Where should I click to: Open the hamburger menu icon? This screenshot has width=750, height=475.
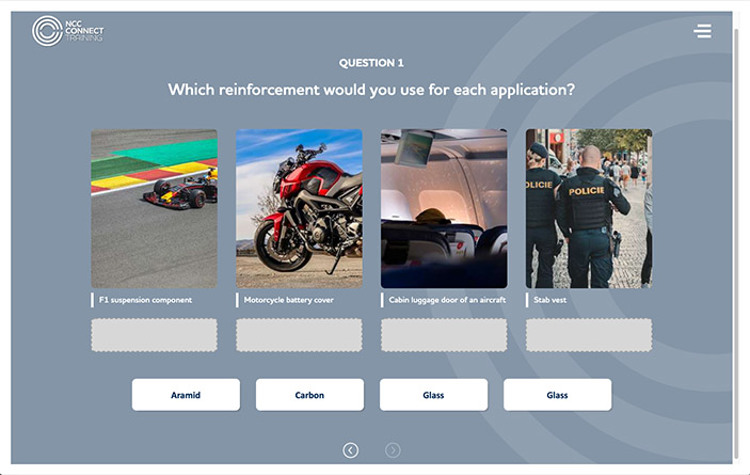[702, 31]
